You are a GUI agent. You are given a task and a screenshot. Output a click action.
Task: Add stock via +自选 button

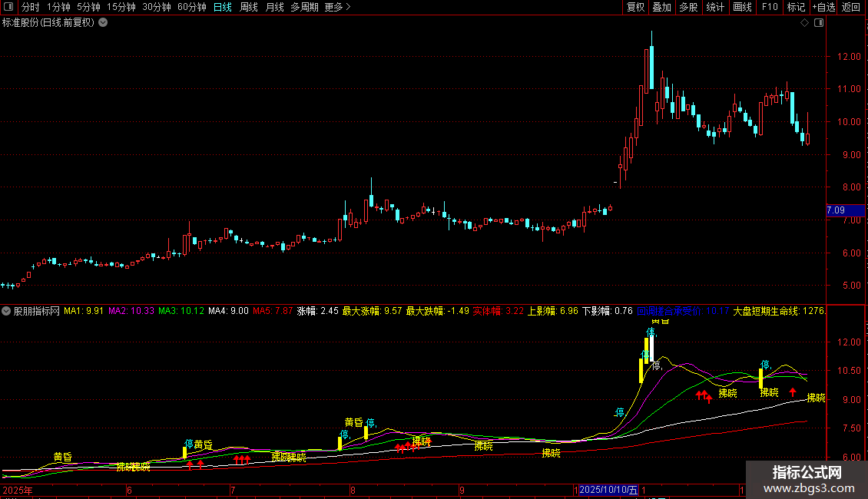point(823,7)
